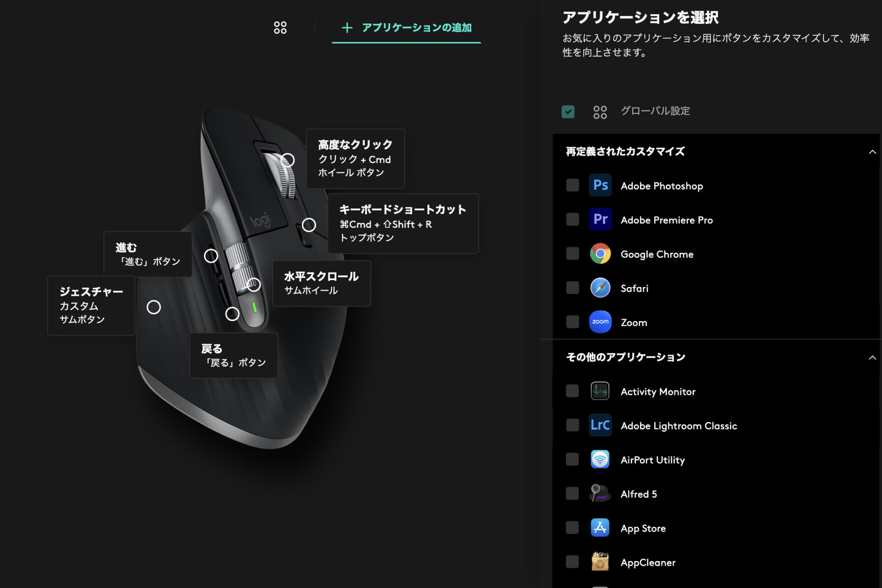Open the キーボードショートカット top button card
The image size is (882, 588).
(403, 223)
